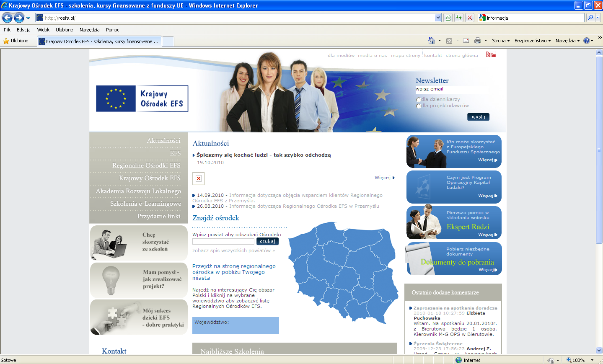603x364 pixels.
Task: Click 'Mam pomysł - jak zrealizować projekt?' banner
Action: [x=139, y=280]
